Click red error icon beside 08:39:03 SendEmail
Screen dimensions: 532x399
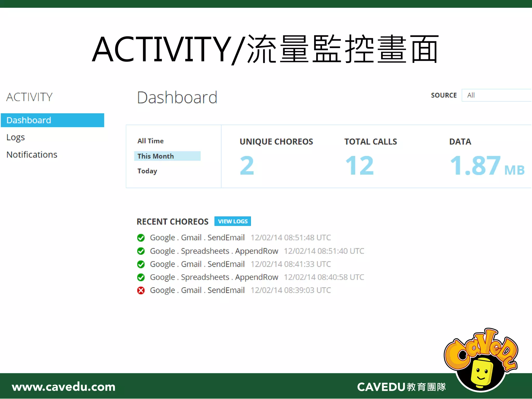point(141,290)
